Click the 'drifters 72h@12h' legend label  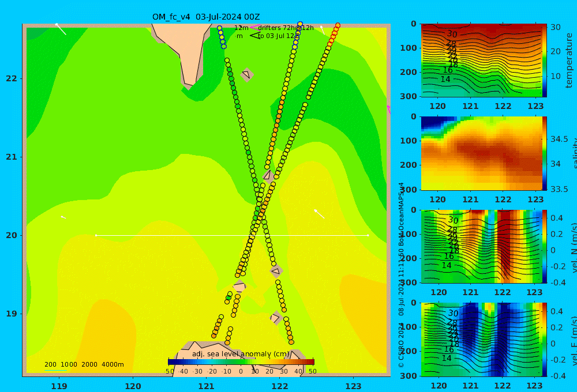point(286,28)
